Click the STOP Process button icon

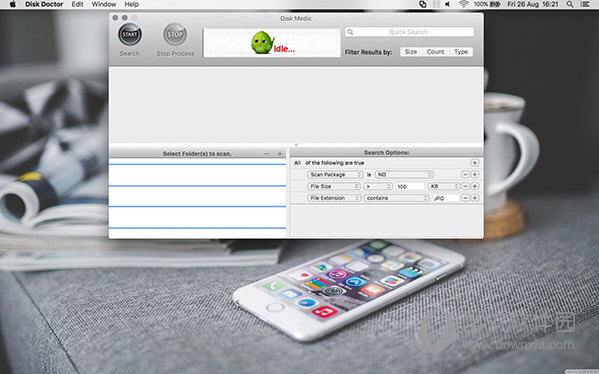click(x=175, y=34)
